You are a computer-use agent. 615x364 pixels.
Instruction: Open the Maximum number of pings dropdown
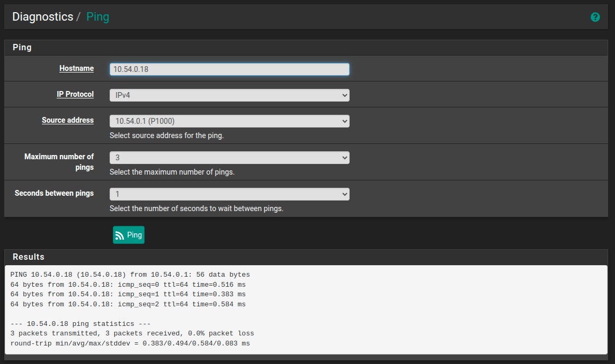pyautogui.click(x=229, y=158)
